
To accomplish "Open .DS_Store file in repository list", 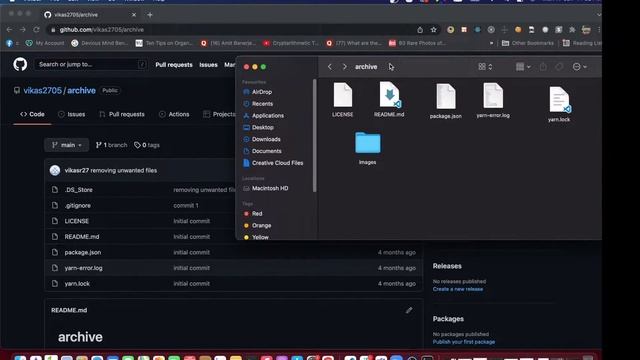I will coord(78,190).
